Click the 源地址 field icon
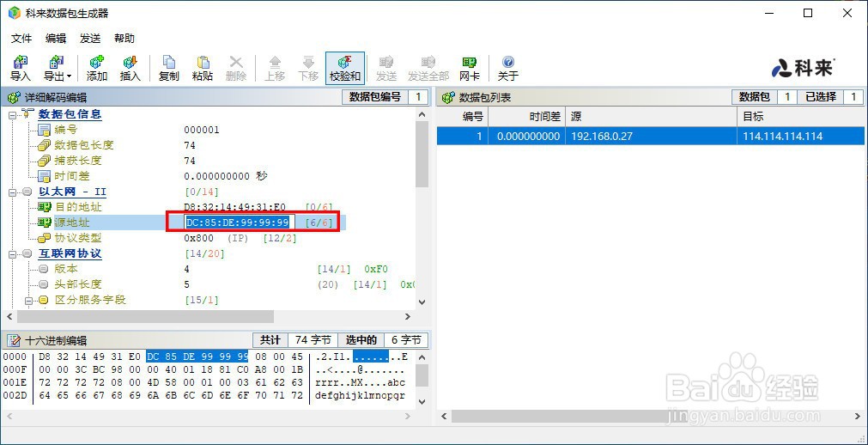This screenshot has width=868, height=445. point(44,222)
